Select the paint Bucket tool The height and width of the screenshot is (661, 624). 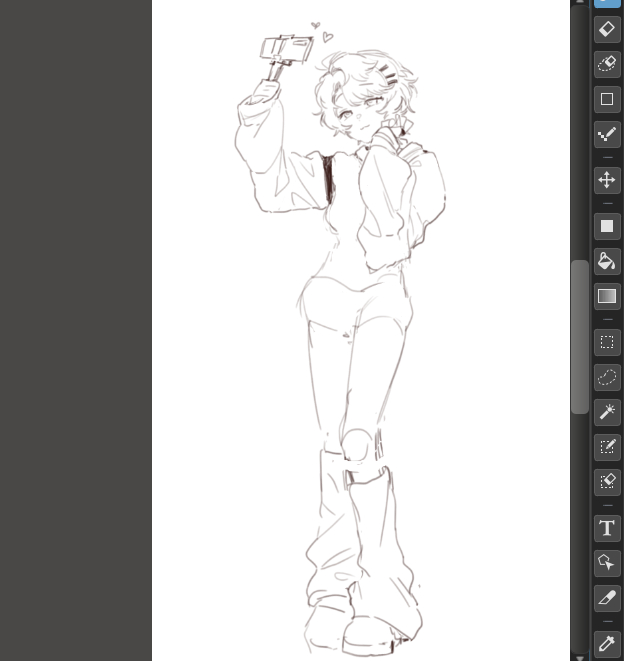[x=606, y=261]
